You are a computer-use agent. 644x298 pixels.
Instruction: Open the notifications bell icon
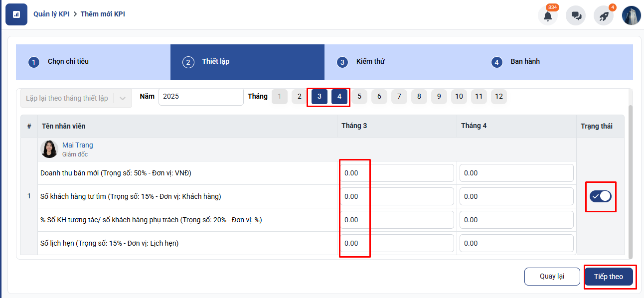(x=548, y=16)
